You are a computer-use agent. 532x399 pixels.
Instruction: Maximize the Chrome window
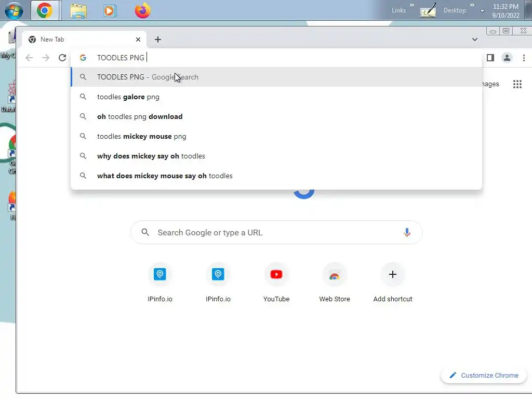tap(506, 31)
